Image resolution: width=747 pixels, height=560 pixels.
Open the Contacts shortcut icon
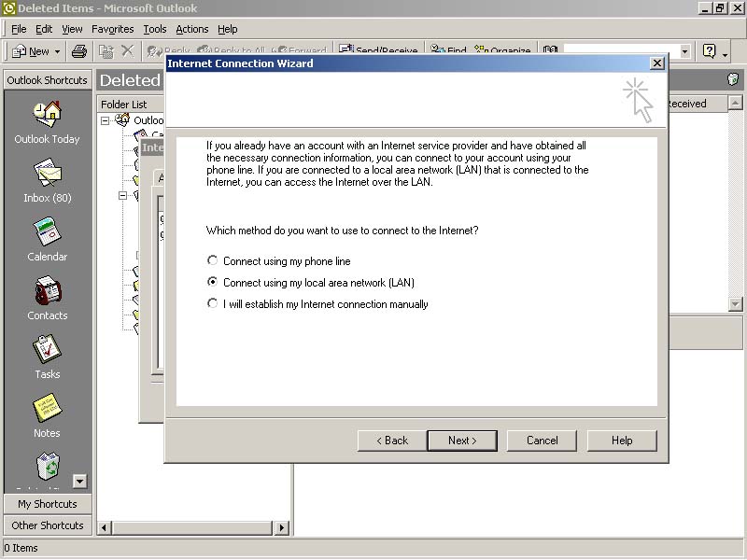[48, 291]
